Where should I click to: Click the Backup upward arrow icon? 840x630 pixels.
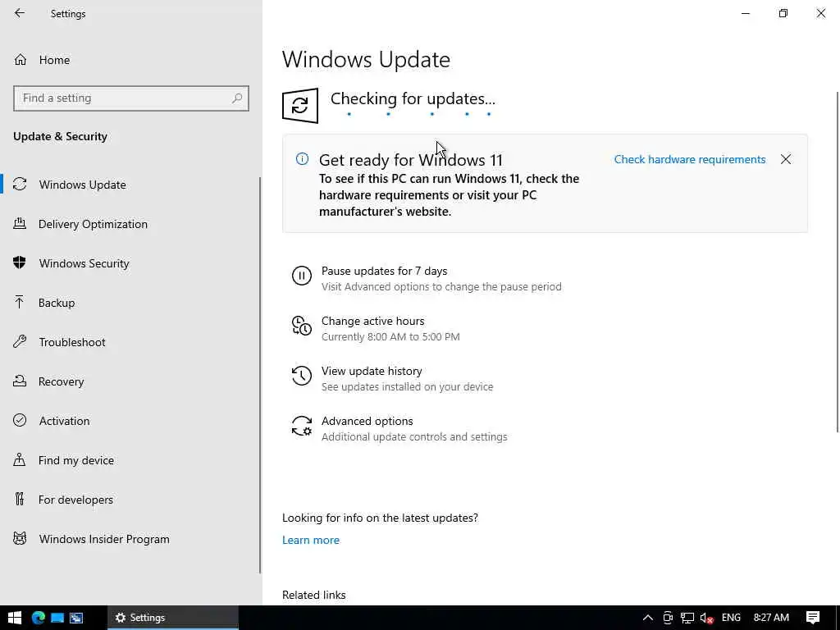click(20, 303)
